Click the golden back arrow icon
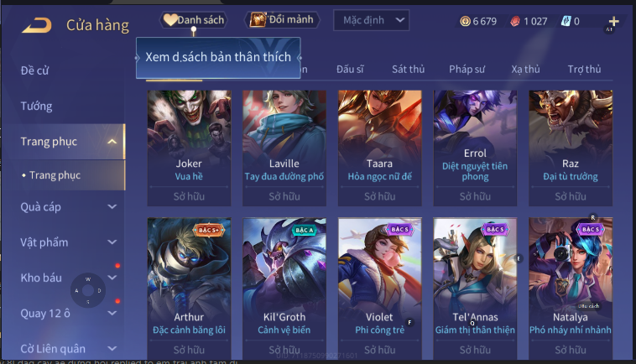 37,25
